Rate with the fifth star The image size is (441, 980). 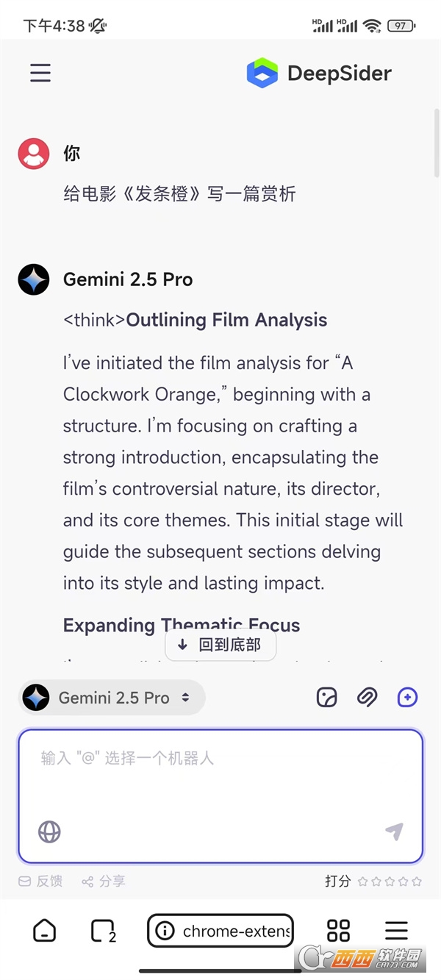tap(417, 881)
